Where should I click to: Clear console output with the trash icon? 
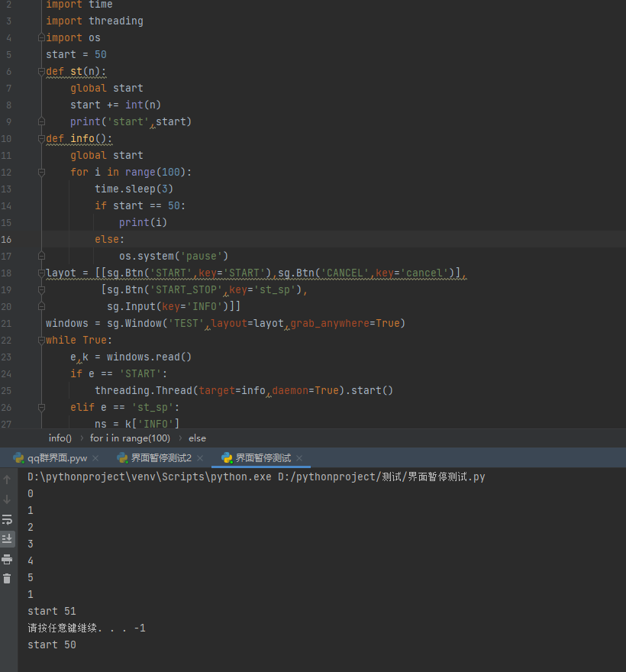(7, 579)
